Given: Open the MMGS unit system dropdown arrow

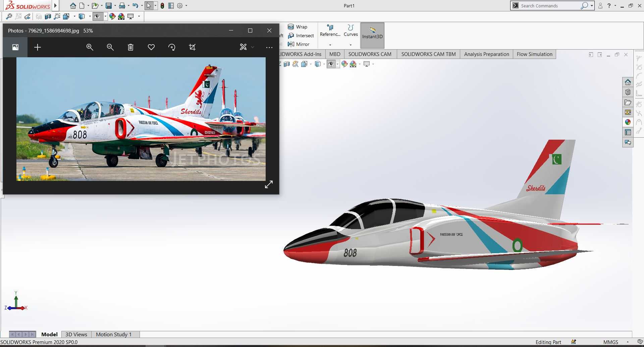Looking at the screenshot, I should 628,342.
